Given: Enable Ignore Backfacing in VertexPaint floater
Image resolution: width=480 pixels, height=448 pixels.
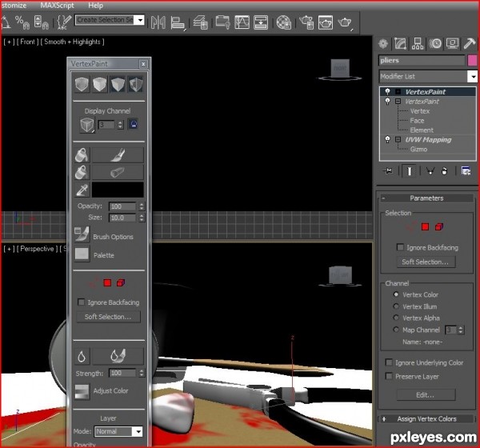Looking at the screenshot, I should click(81, 302).
